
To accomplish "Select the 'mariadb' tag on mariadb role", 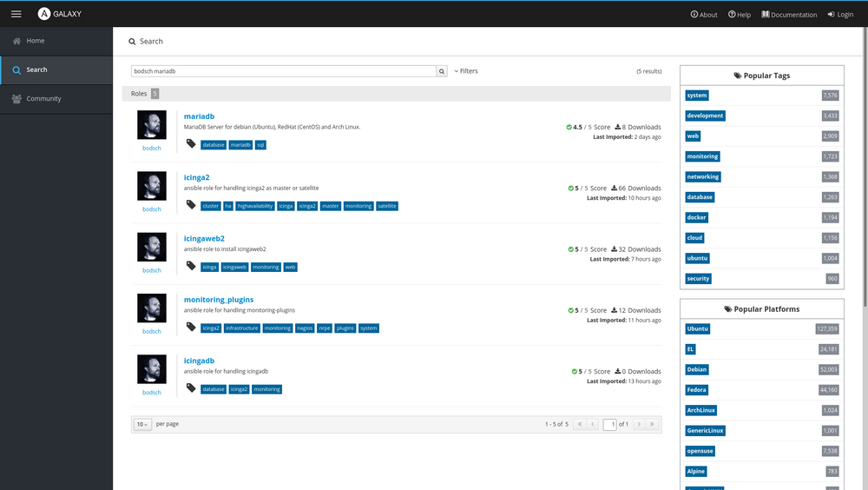I will (240, 145).
